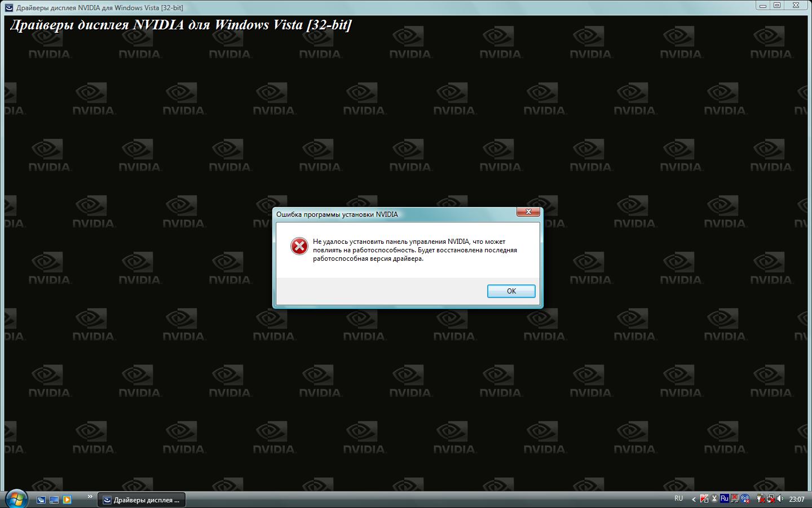Restore down the NVIDIA driver installer window
This screenshot has width=812, height=508.
777,5
